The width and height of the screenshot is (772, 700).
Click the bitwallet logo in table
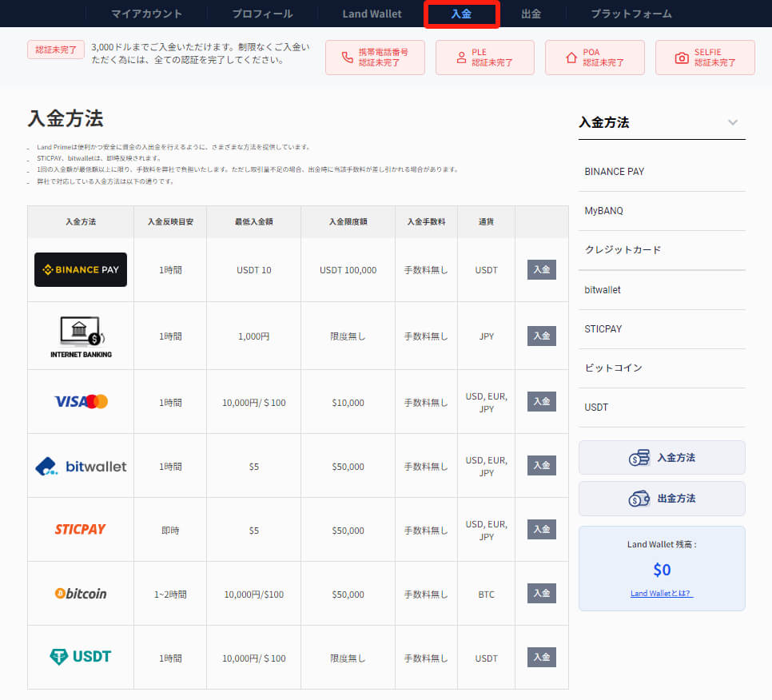pos(81,466)
